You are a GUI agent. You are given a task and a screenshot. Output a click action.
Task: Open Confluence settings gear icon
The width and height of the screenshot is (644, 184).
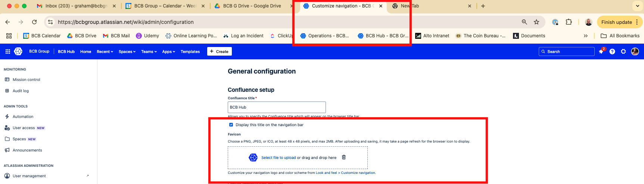coord(623,52)
